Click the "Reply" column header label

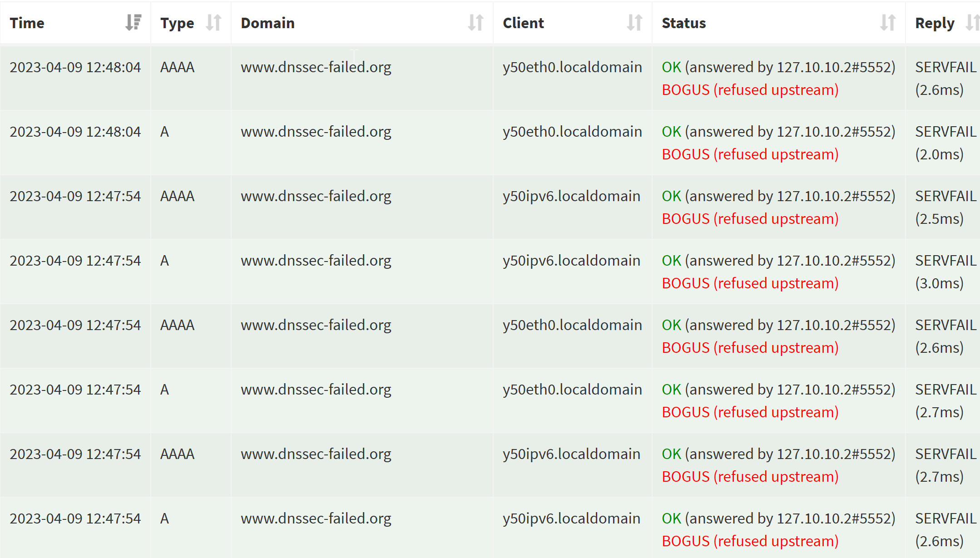pos(935,23)
